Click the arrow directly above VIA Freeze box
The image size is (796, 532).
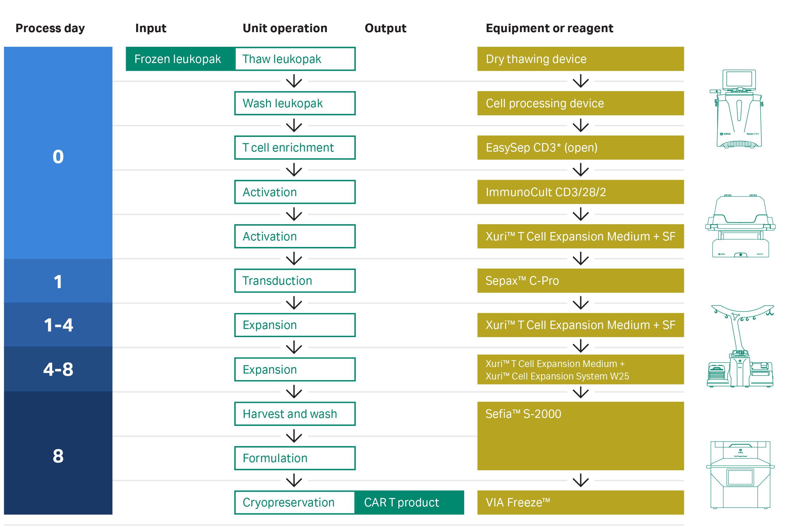tap(581, 481)
